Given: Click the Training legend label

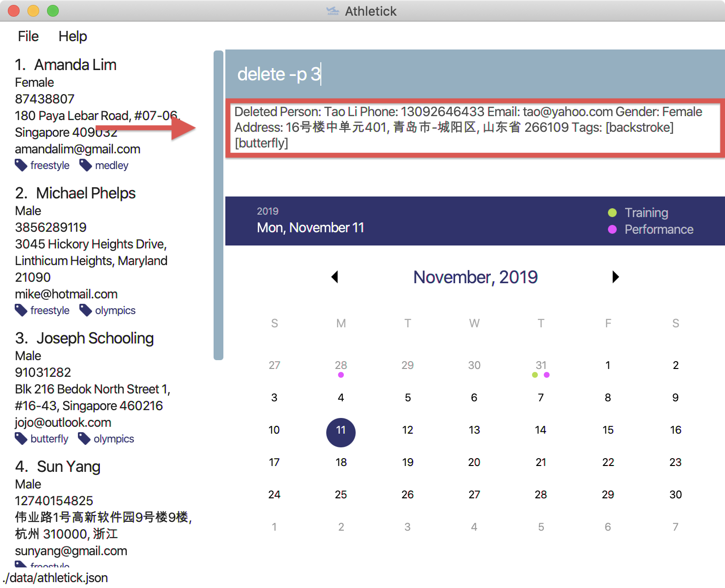Looking at the screenshot, I should [x=646, y=213].
